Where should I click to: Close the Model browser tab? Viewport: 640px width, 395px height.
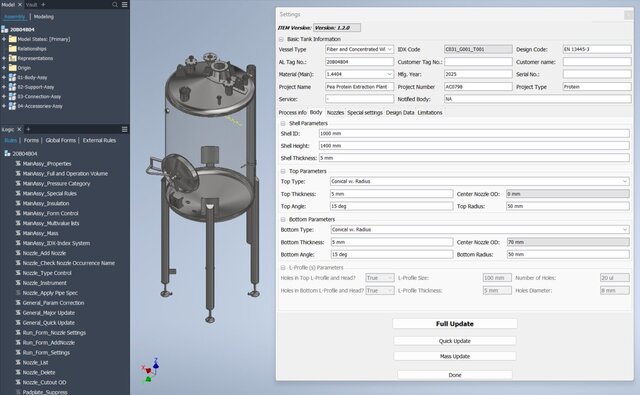tap(20, 4)
